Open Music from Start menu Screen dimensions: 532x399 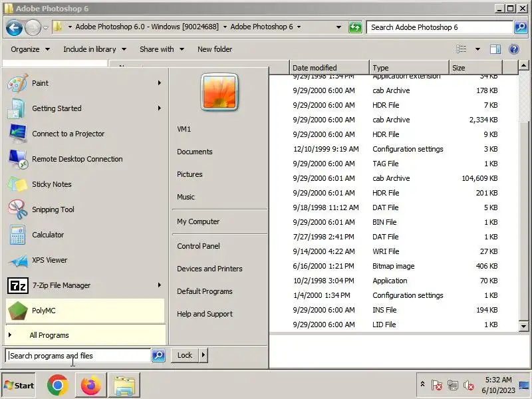(186, 197)
